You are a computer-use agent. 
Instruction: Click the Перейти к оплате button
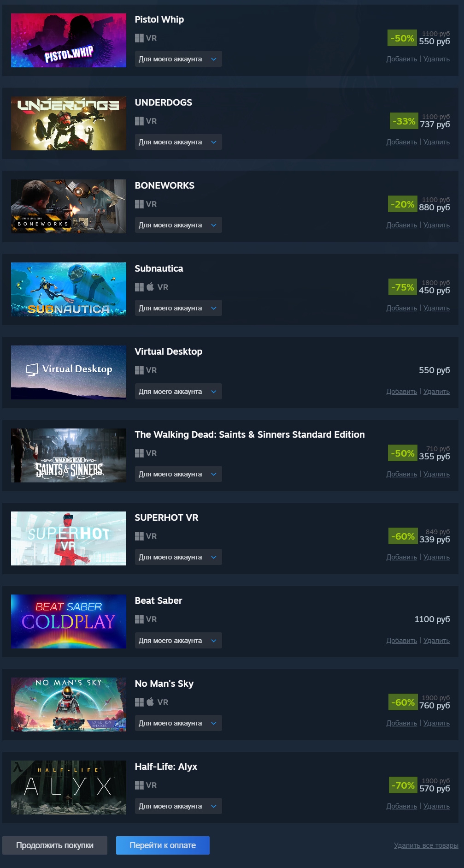(x=163, y=845)
